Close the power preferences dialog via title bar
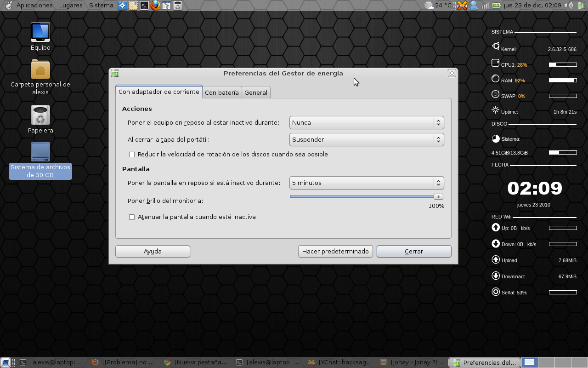The height and width of the screenshot is (368, 588). (x=452, y=73)
